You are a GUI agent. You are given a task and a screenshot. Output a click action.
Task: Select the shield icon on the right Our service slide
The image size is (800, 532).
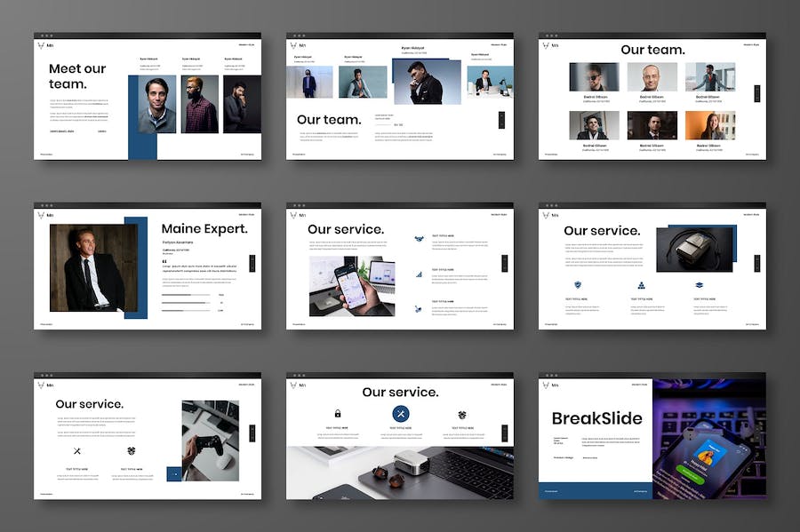578,285
